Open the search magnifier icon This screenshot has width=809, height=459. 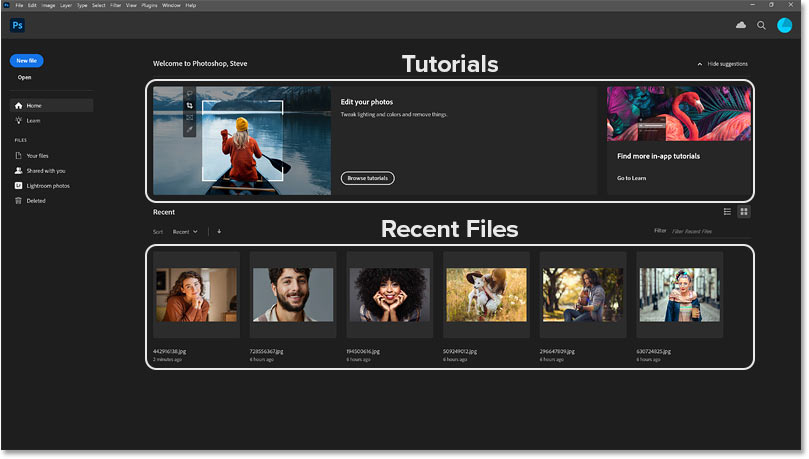(x=762, y=25)
